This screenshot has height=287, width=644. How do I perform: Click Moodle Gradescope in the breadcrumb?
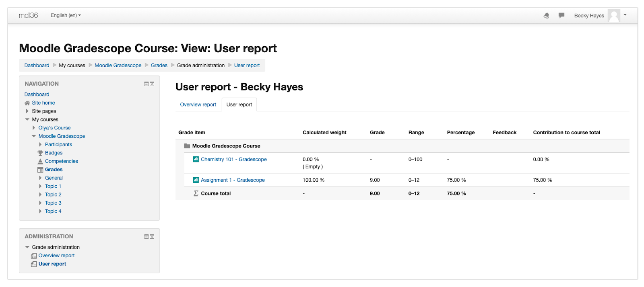118,66
